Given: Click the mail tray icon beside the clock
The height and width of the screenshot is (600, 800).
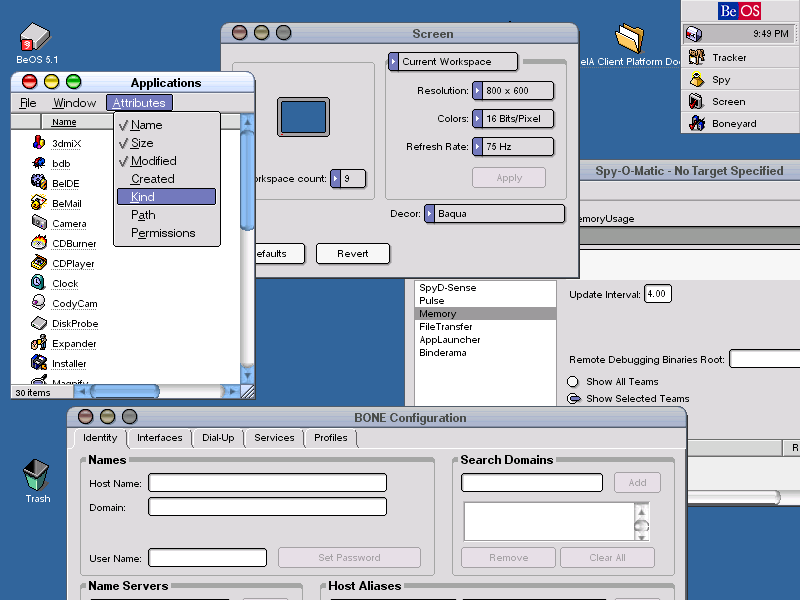Looking at the screenshot, I should pos(693,34).
